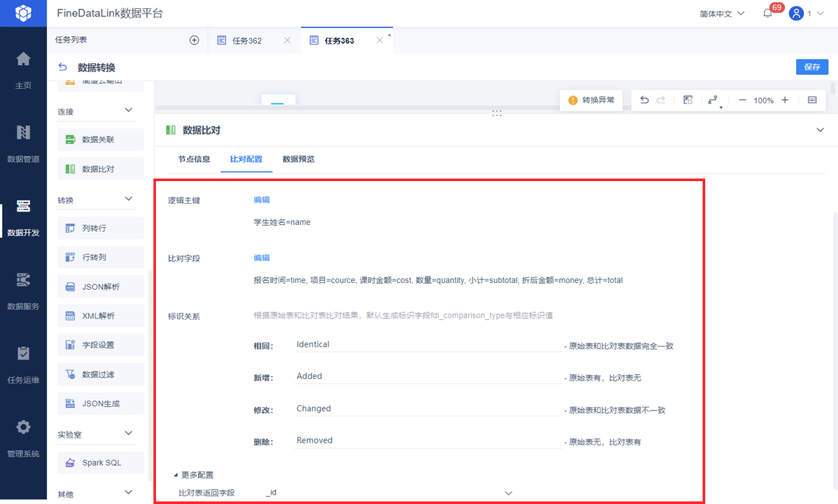Select the 字段设置 operator
Image resolution: width=838 pixels, height=504 pixels.
click(101, 345)
